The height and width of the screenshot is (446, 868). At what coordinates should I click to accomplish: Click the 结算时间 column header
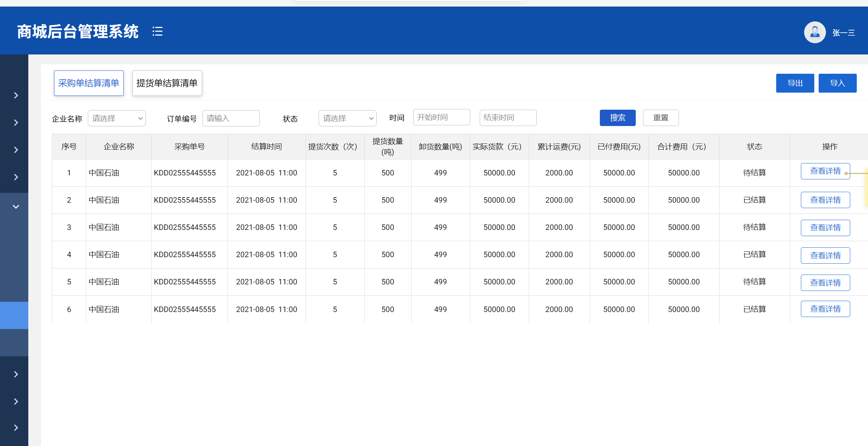coord(266,146)
